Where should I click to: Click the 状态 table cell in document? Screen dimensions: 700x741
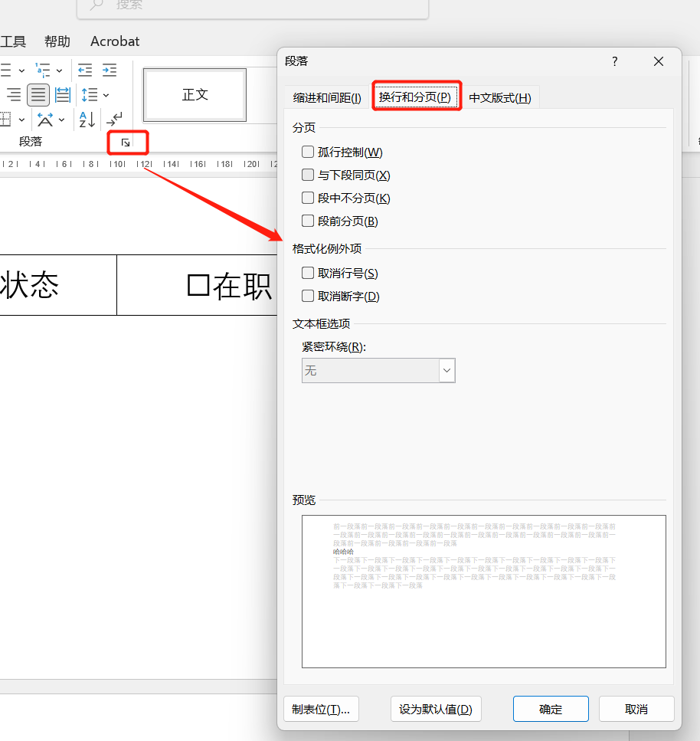click(x=58, y=285)
